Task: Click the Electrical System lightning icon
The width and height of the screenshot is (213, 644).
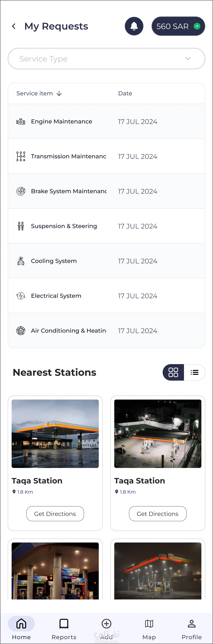Action: [21, 296]
